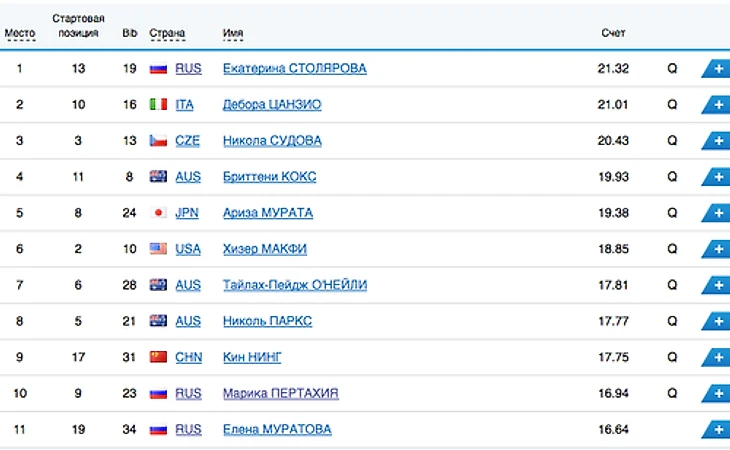Screen dimensions: 730x450
Task: Click plus button in Кин НИНГ row
Action: 717,357
